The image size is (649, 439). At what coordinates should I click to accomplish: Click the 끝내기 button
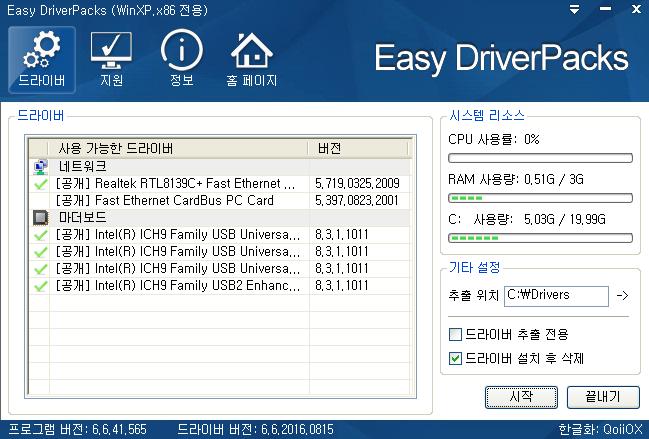tap(603, 397)
